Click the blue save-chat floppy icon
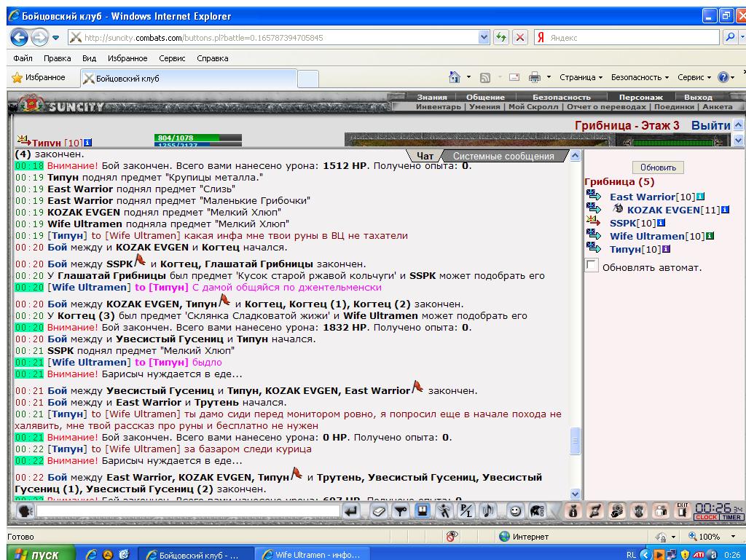The width and height of the screenshot is (746, 560). pos(422,511)
